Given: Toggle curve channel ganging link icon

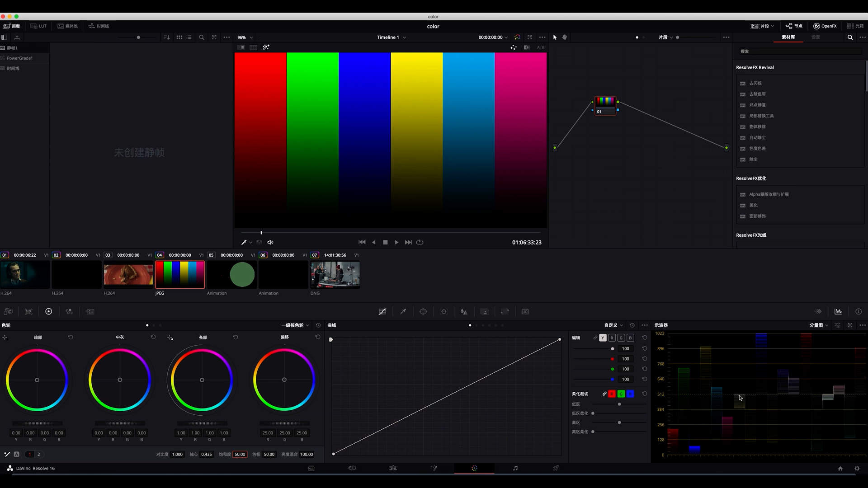Looking at the screenshot, I should point(595,338).
